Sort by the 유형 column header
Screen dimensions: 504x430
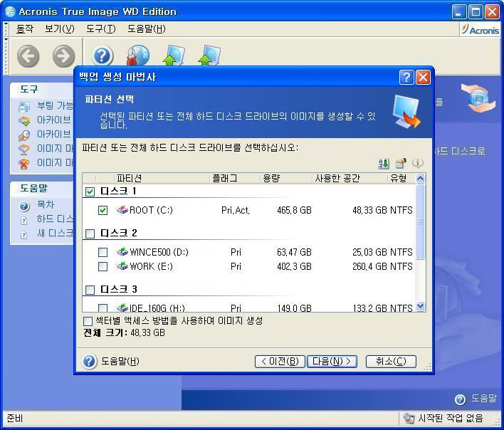tap(401, 178)
